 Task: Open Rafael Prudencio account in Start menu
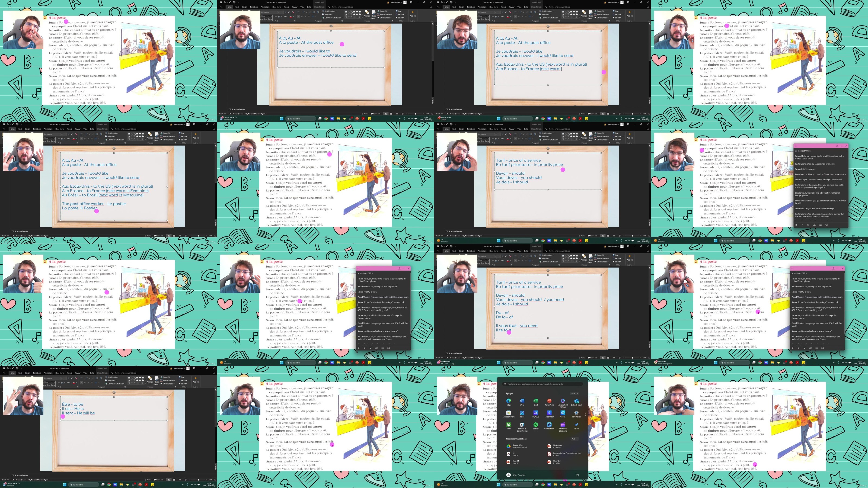516,475
